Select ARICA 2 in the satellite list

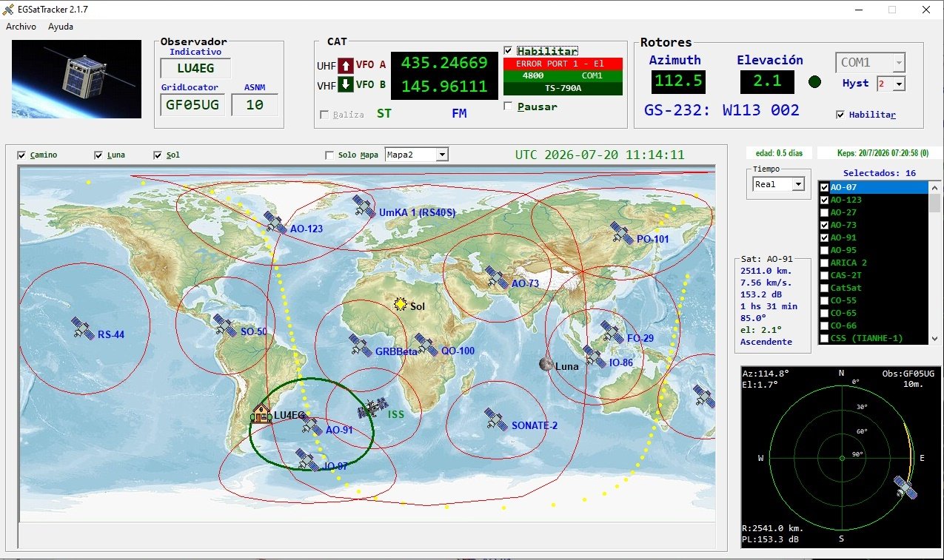coord(873,263)
